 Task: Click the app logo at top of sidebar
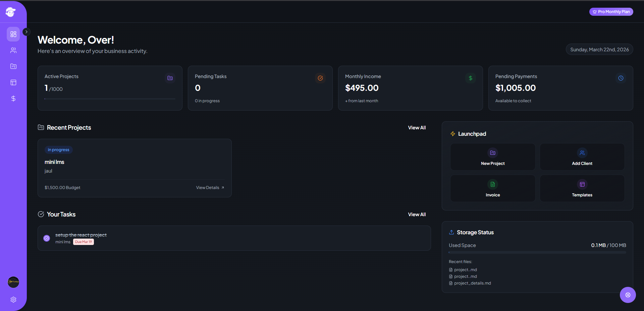point(11,12)
